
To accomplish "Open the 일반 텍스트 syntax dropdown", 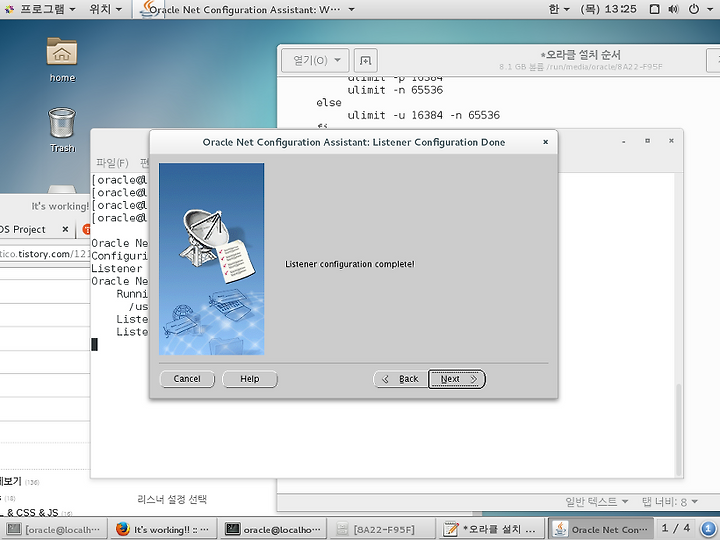I will coord(596,501).
